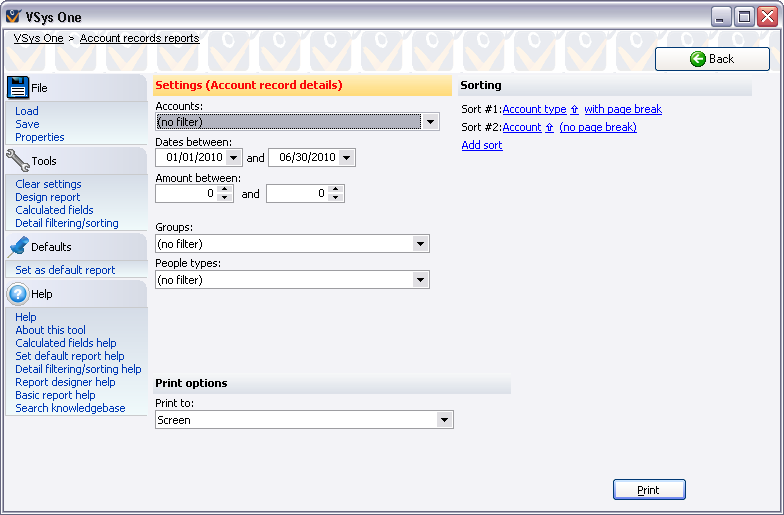
Task: Open the Accounts filter dropdown
Action: click(430, 122)
